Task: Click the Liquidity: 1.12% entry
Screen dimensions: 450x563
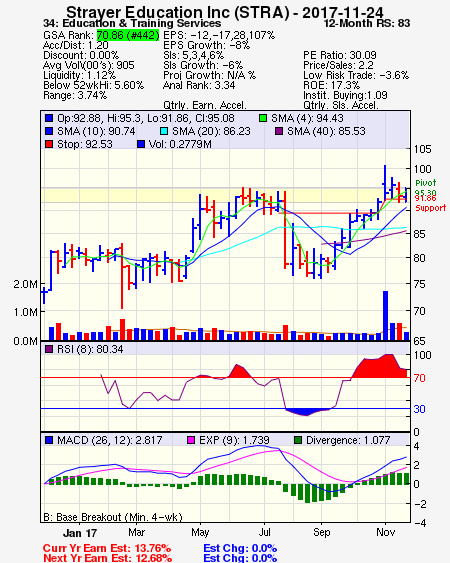Action: 79,75
